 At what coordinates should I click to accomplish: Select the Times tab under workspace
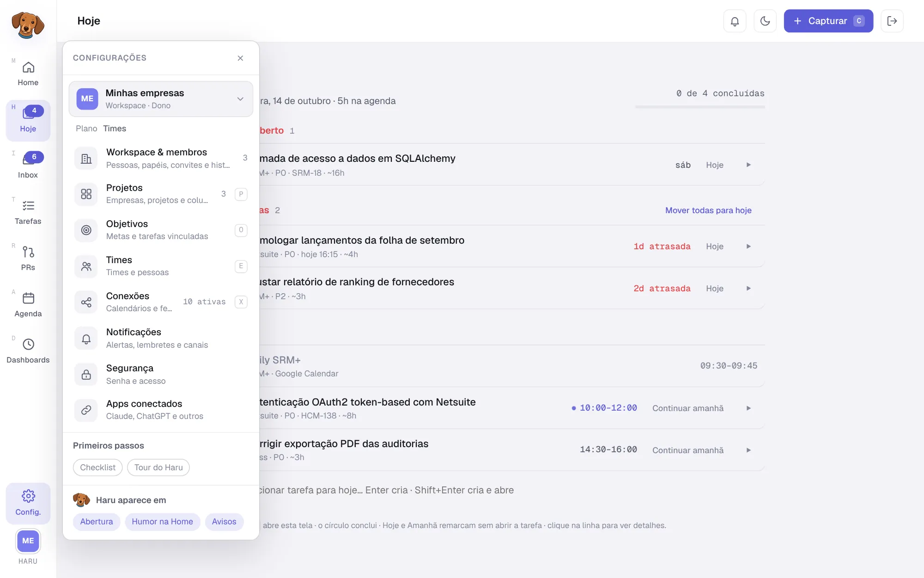click(115, 129)
